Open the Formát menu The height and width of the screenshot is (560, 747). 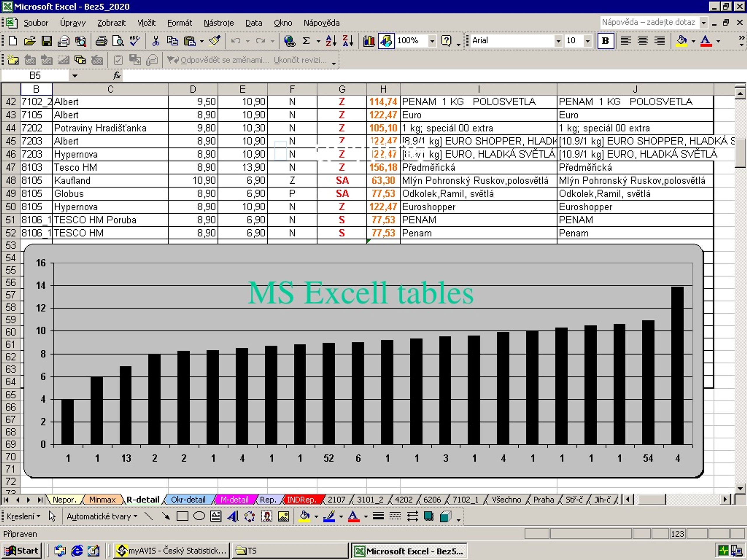[179, 23]
